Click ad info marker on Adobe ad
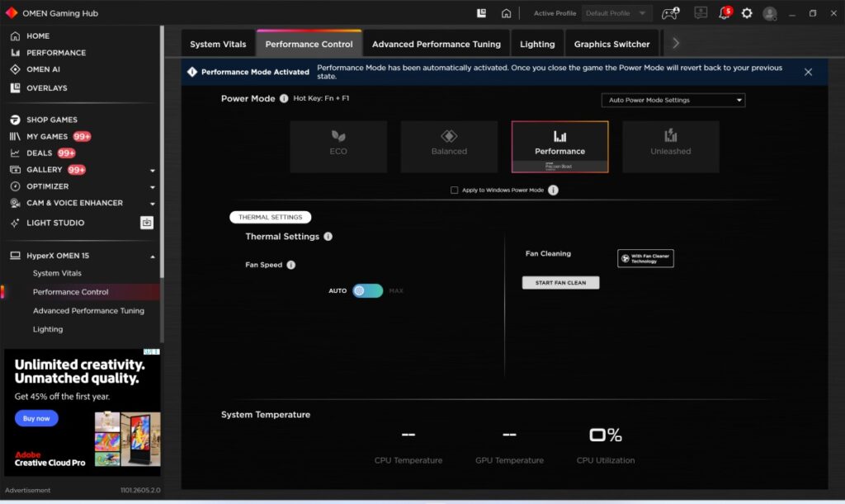 (152, 351)
